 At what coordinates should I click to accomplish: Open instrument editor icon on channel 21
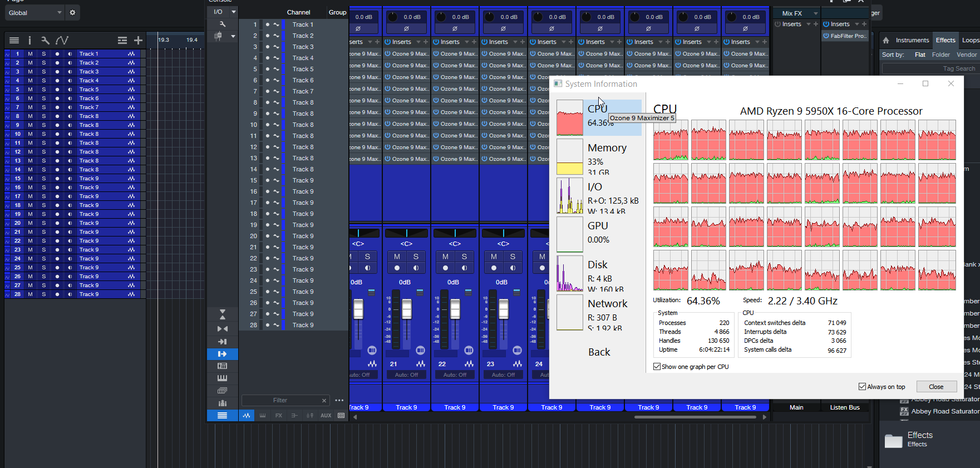tap(420, 364)
